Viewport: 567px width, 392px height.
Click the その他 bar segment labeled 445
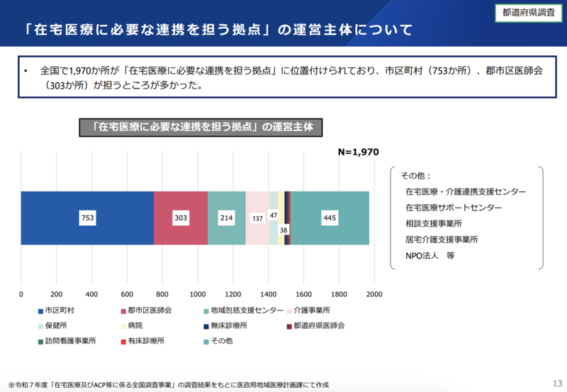(x=330, y=218)
